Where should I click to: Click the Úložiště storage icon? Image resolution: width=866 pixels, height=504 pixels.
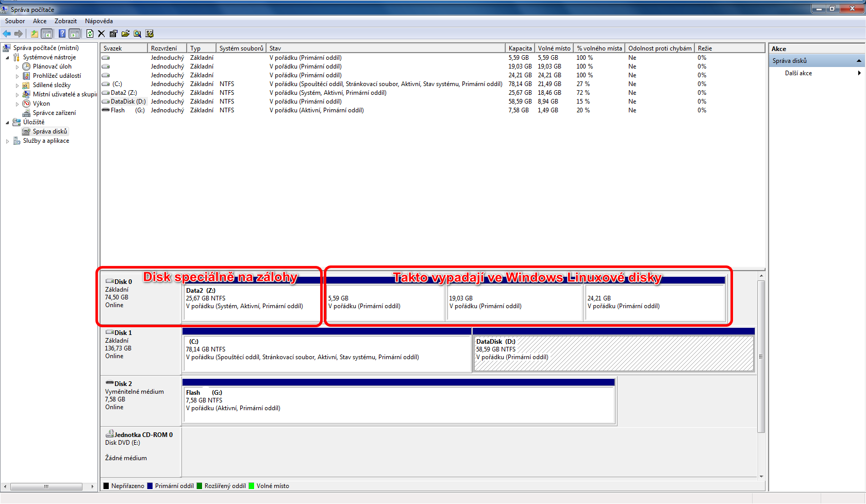click(x=16, y=122)
